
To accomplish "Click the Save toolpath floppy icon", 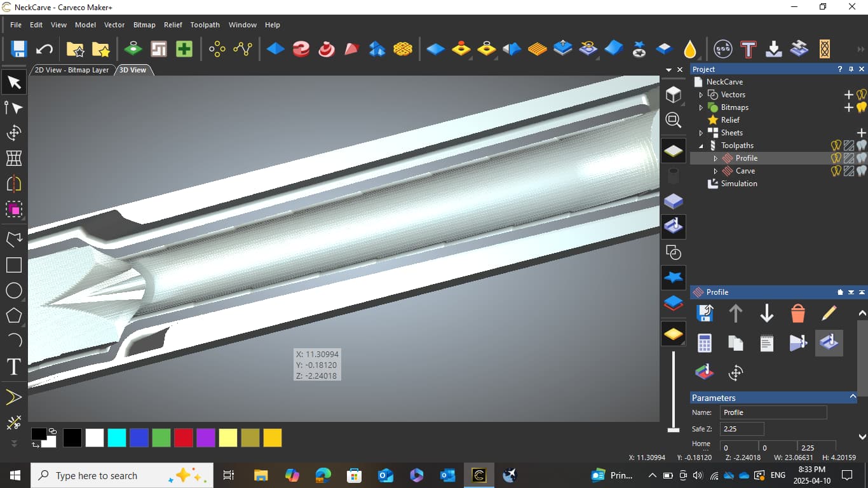I will point(705,313).
